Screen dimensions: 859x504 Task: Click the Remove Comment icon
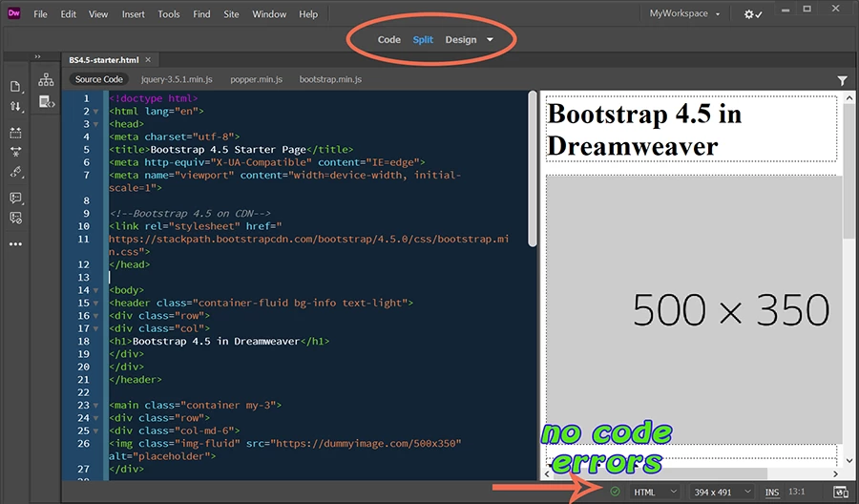coord(15,218)
